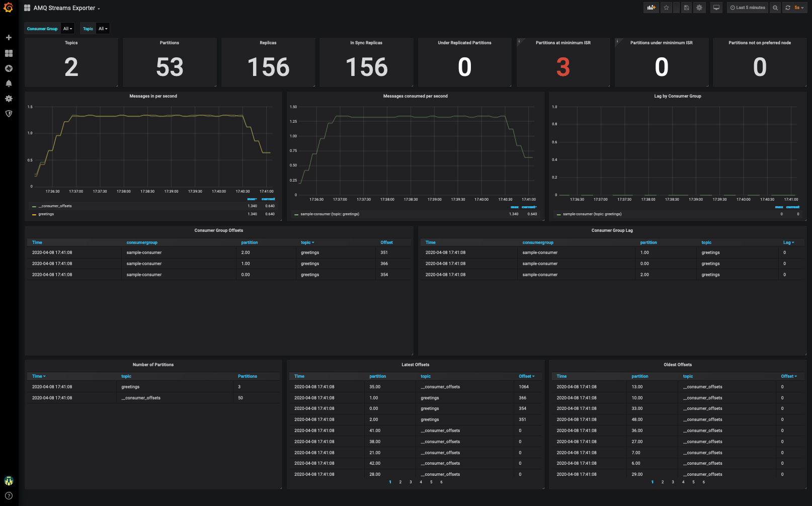Go to page 6 of Oldest Offsets
The height and width of the screenshot is (506, 812).
tap(703, 482)
